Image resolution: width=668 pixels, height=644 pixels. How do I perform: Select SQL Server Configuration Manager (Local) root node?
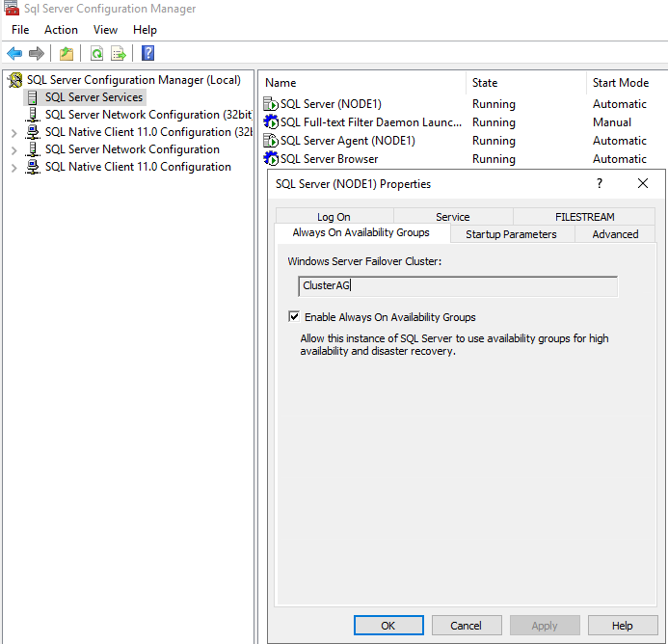pyautogui.click(x=134, y=80)
